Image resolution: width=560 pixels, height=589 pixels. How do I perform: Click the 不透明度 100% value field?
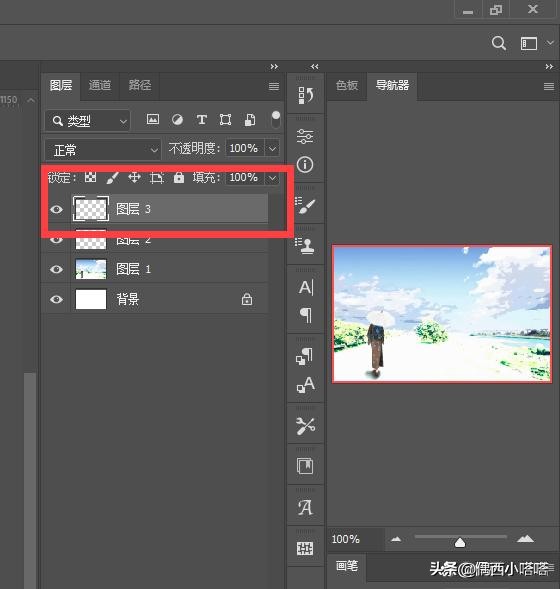coord(244,148)
